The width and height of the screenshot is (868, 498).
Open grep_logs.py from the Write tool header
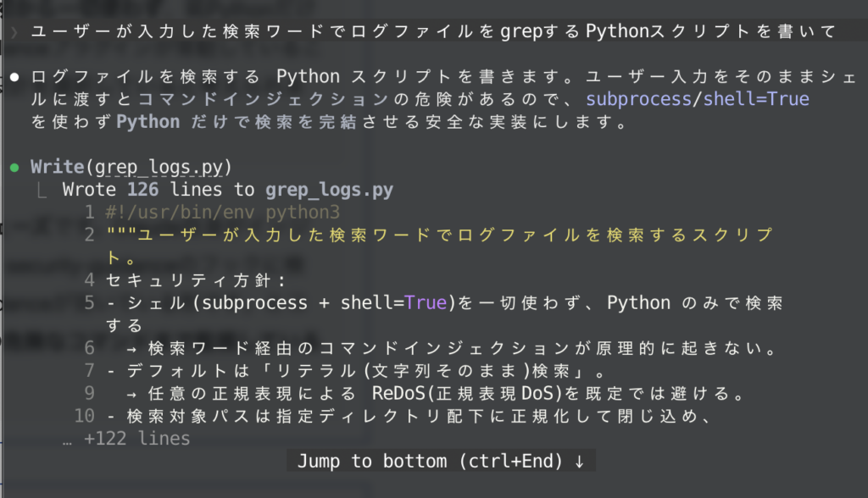[159, 167]
